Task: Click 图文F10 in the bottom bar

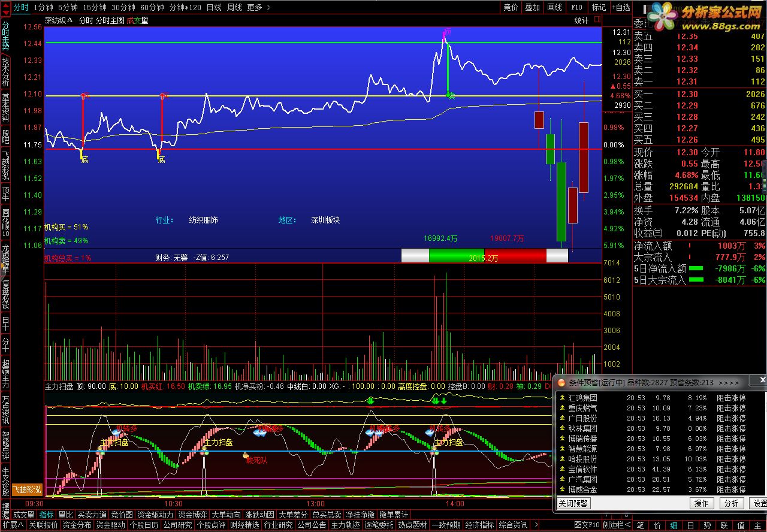Action: click(586, 525)
